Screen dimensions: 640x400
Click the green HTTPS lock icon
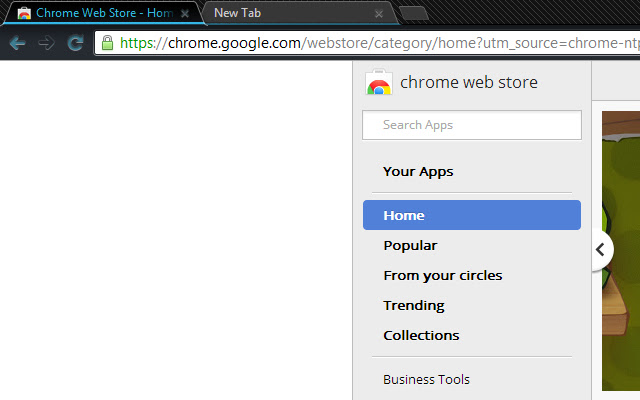pyautogui.click(x=107, y=43)
